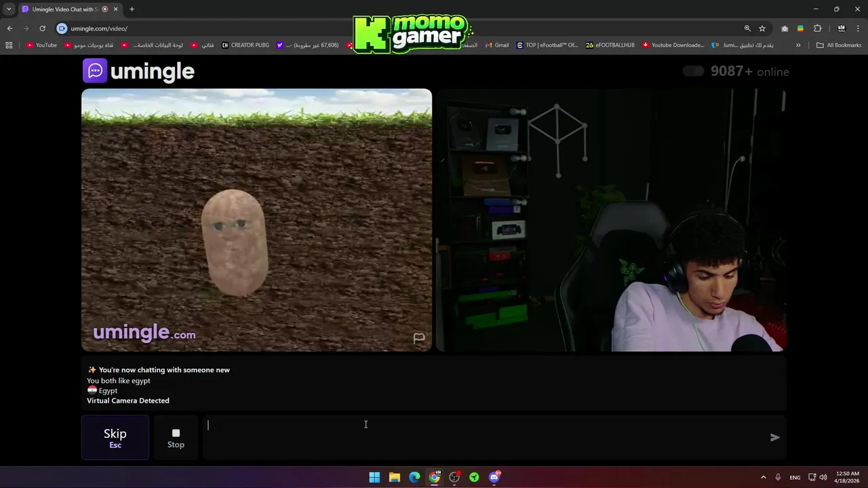Viewport: 868px width, 488px height.
Task: Open the zoom magnifier in address bar
Action: click(747, 28)
